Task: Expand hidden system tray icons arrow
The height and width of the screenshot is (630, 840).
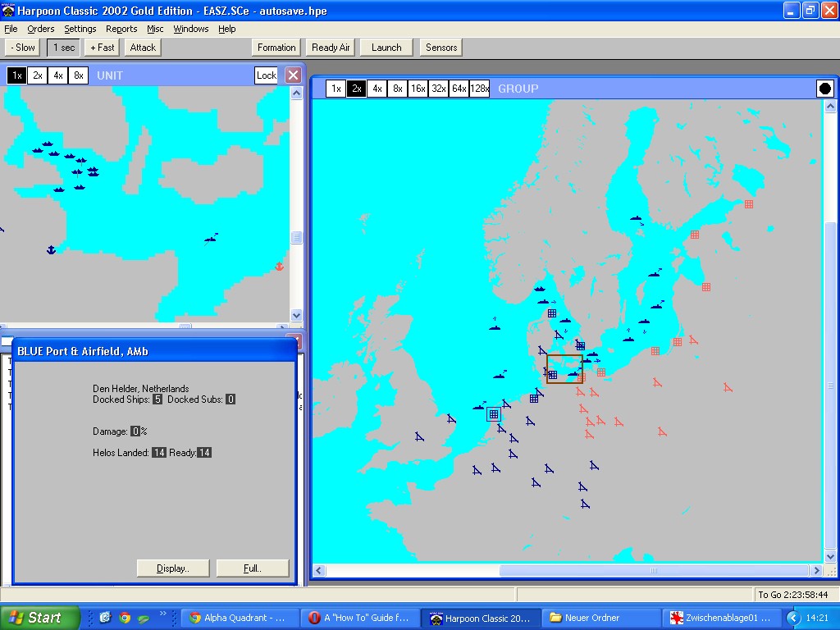Action: [792, 619]
